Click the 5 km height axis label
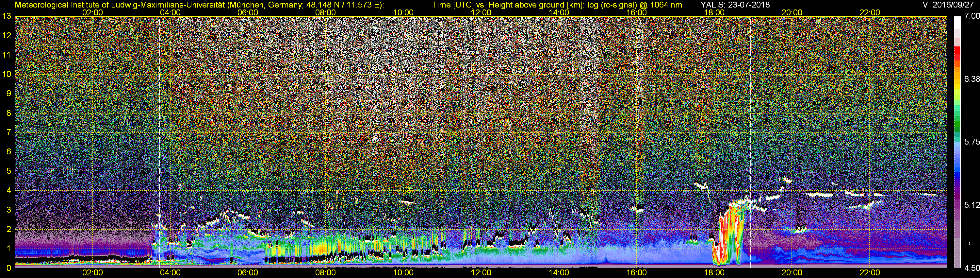The width and height of the screenshot is (980, 278). tap(9, 171)
